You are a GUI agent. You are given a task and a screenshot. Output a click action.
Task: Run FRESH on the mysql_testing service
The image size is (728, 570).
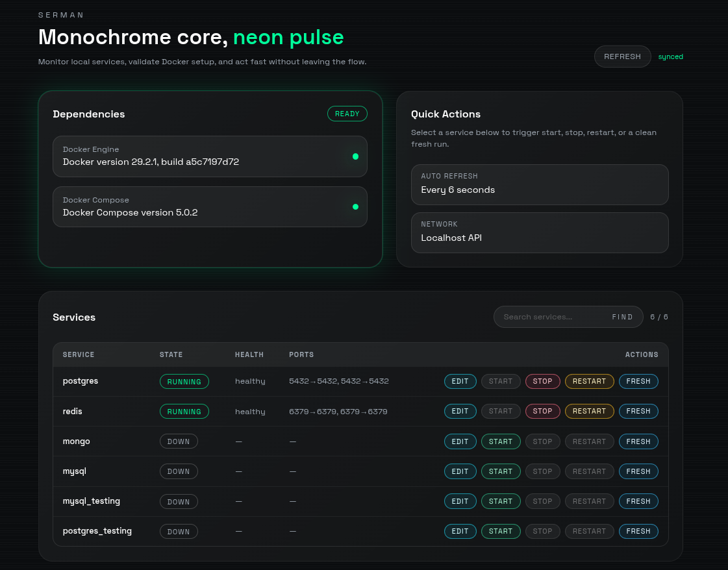click(638, 501)
